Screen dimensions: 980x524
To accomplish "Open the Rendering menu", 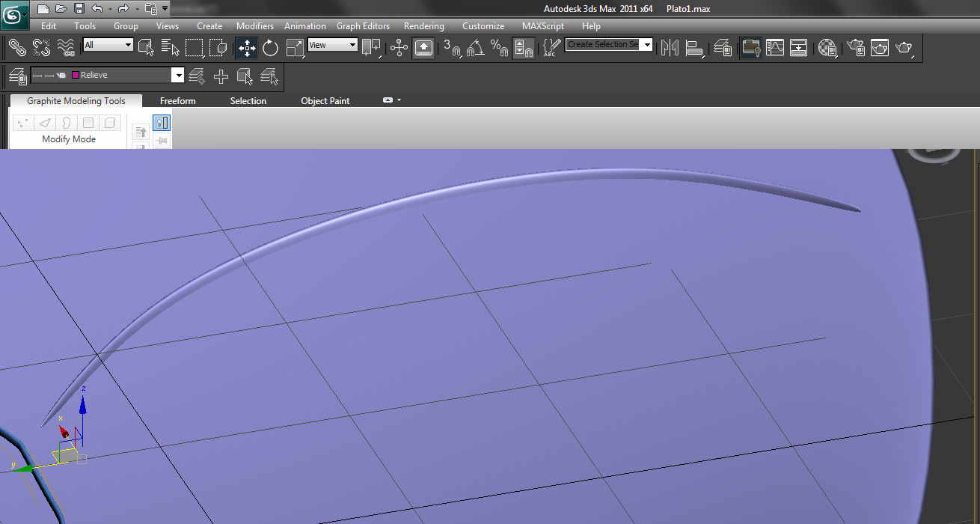I will 424,26.
